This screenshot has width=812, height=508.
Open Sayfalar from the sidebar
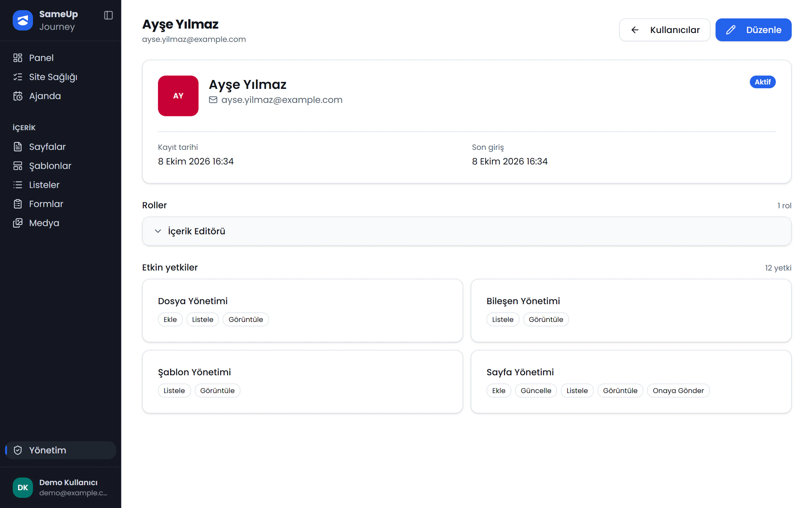click(x=60, y=147)
